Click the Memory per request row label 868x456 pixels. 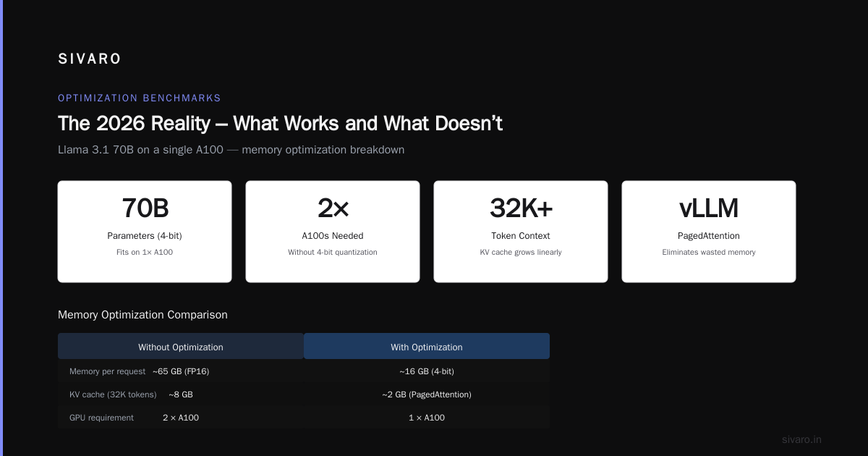coord(107,371)
